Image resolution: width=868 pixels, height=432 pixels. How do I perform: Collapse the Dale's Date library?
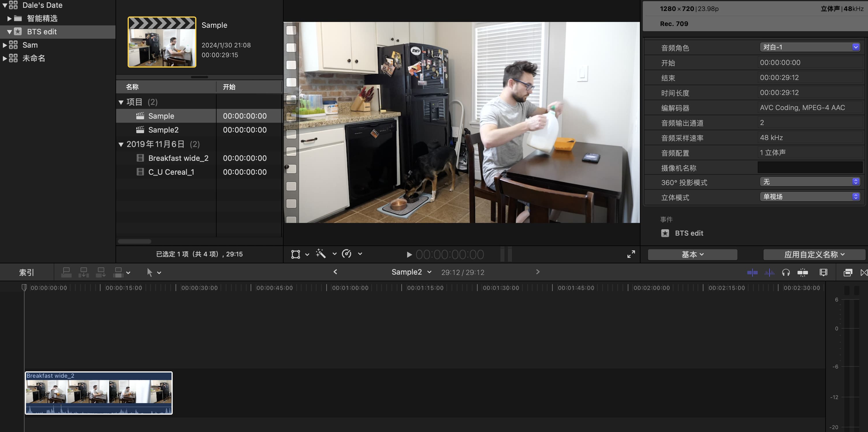pos(5,5)
